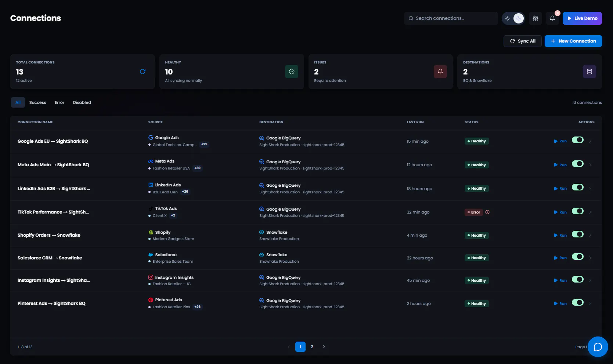
Task: Show the +29 more Google Ads accounts
Action: pyautogui.click(x=204, y=145)
